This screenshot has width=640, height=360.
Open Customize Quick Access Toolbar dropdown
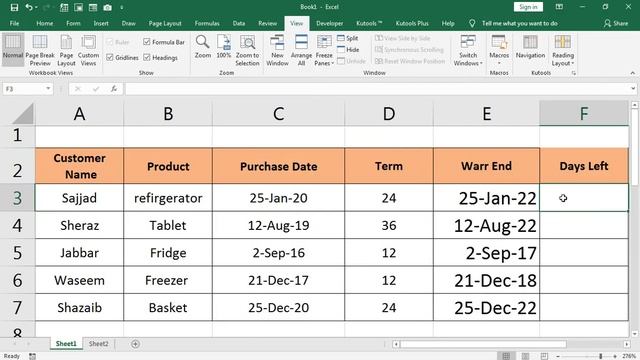click(122, 7)
